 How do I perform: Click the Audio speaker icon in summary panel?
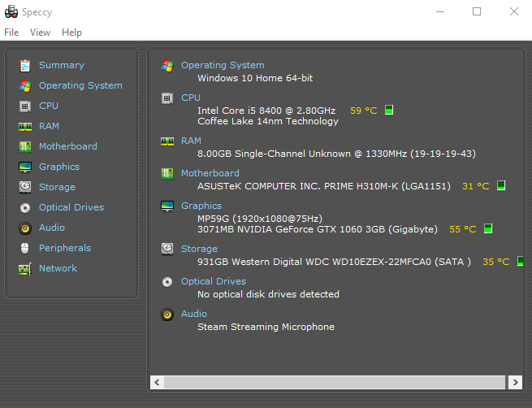167,315
